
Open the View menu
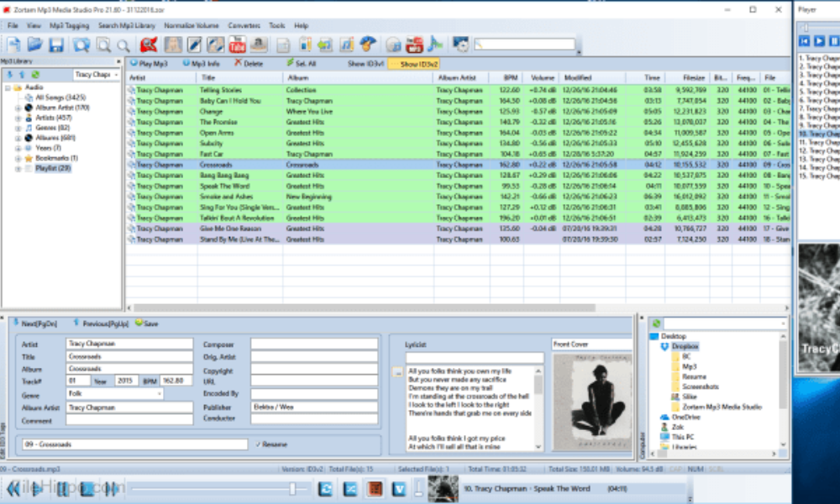(34, 25)
